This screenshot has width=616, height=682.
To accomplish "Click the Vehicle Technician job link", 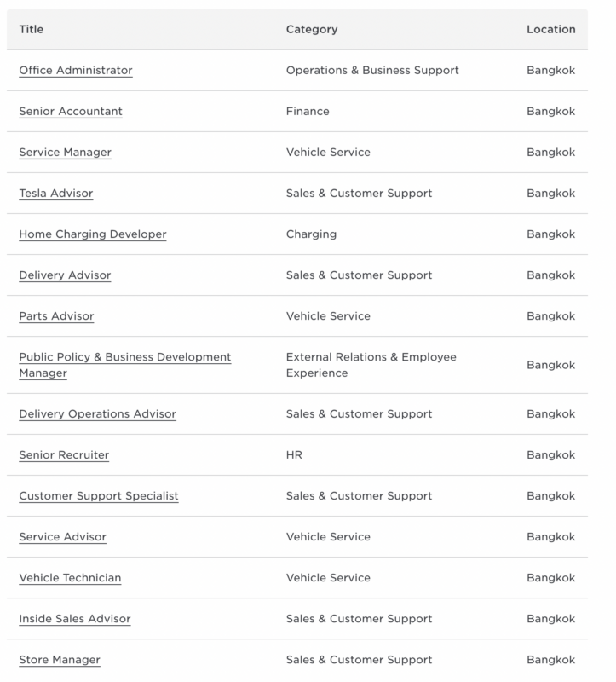I will [x=70, y=578].
